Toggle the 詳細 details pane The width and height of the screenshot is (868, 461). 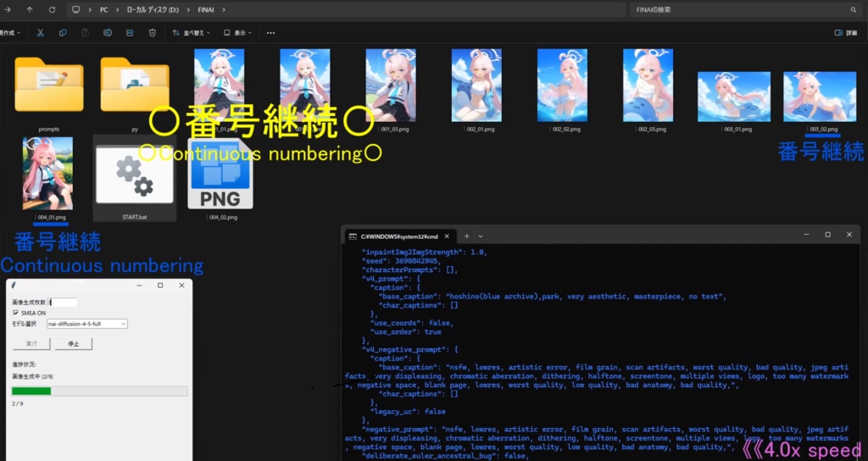point(846,33)
